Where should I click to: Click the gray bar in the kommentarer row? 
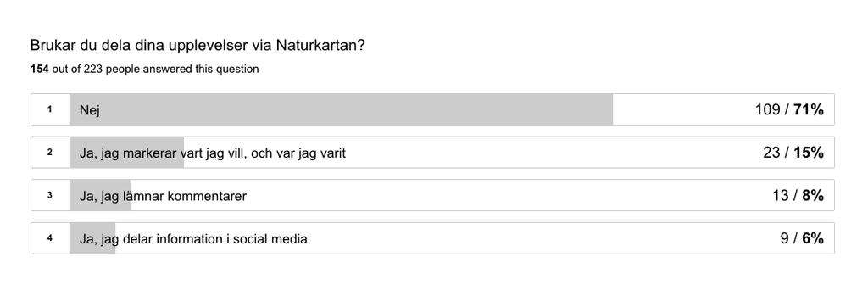(x=100, y=195)
